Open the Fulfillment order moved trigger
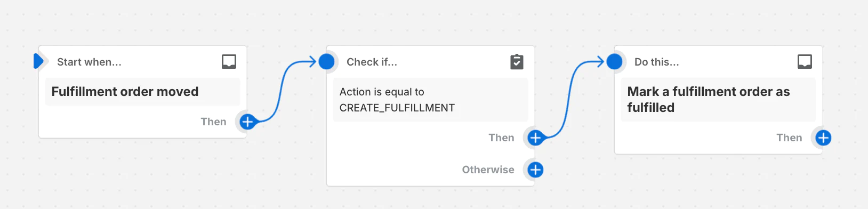 [142, 92]
